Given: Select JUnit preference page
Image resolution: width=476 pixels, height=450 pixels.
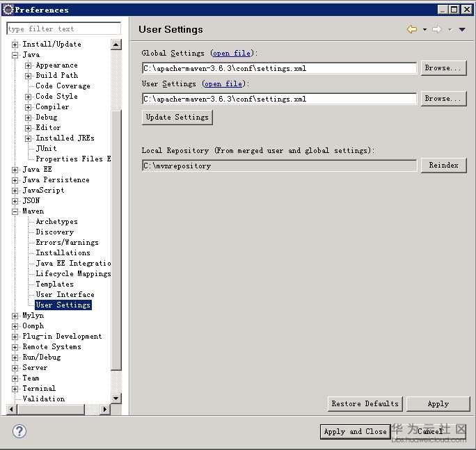Looking at the screenshot, I should (x=46, y=148).
